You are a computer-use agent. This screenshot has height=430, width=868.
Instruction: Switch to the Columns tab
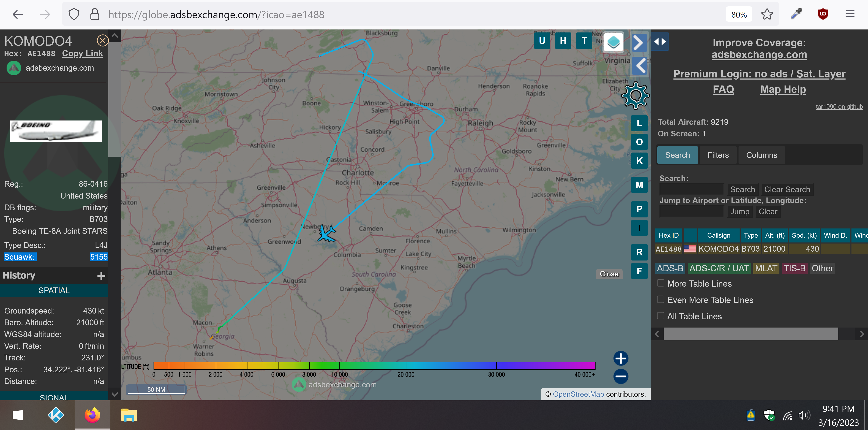[x=762, y=155]
